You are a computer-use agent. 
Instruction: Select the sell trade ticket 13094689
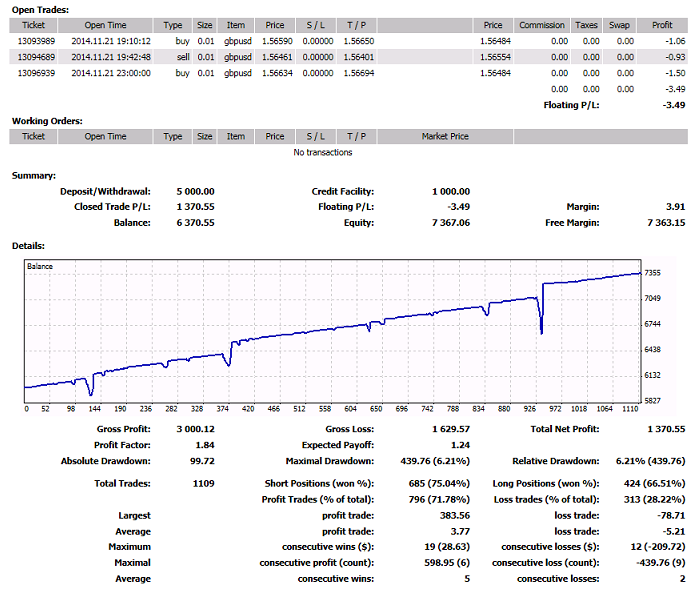36,57
